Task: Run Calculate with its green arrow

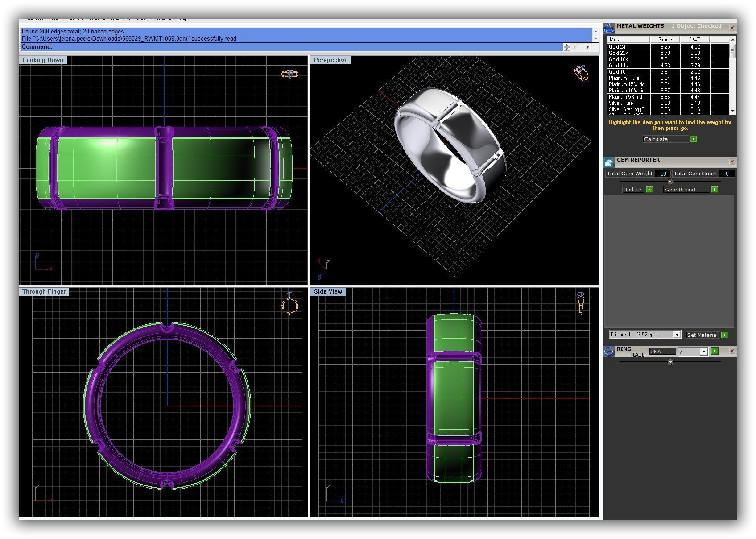Action: click(694, 139)
